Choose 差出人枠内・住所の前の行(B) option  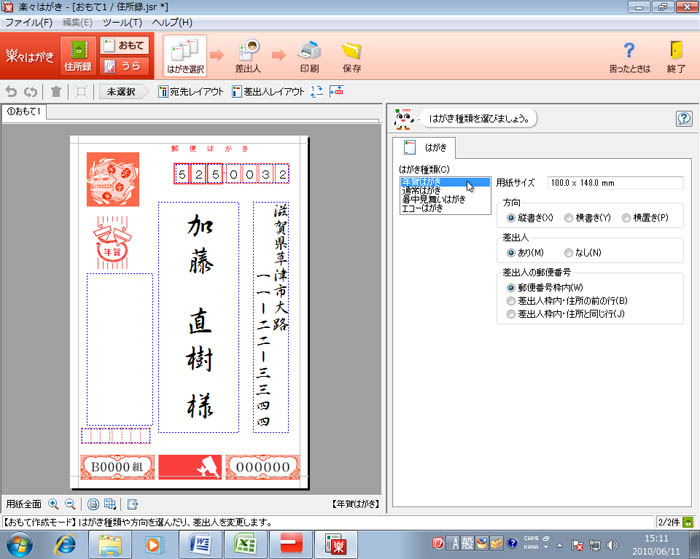(x=512, y=300)
